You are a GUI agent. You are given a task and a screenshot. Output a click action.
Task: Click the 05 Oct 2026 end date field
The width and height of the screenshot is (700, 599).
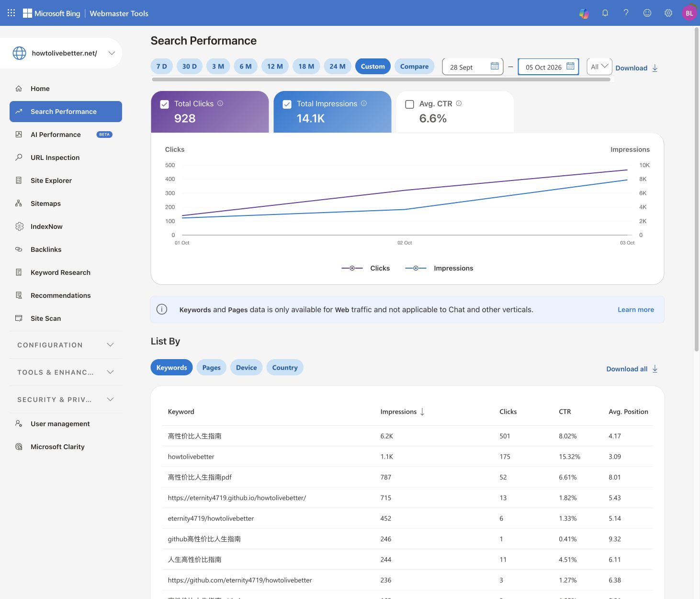click(x=549, y=67)
